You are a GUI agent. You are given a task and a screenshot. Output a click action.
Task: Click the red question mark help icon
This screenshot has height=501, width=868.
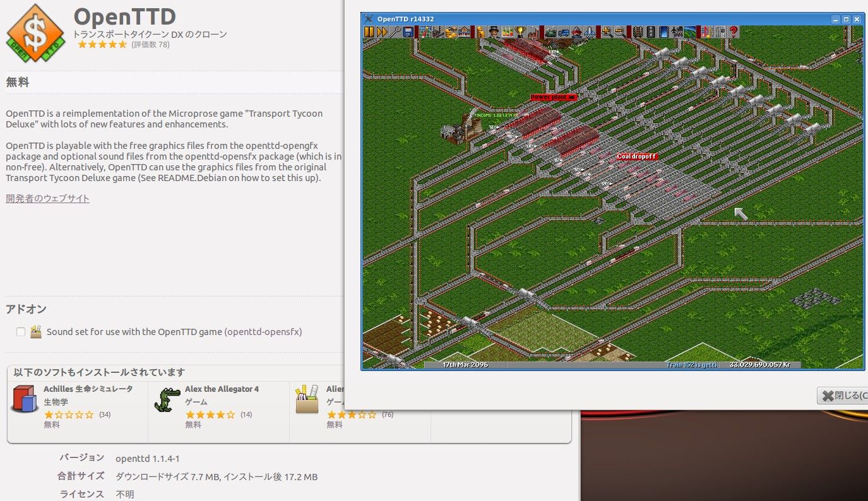[733, 32]
